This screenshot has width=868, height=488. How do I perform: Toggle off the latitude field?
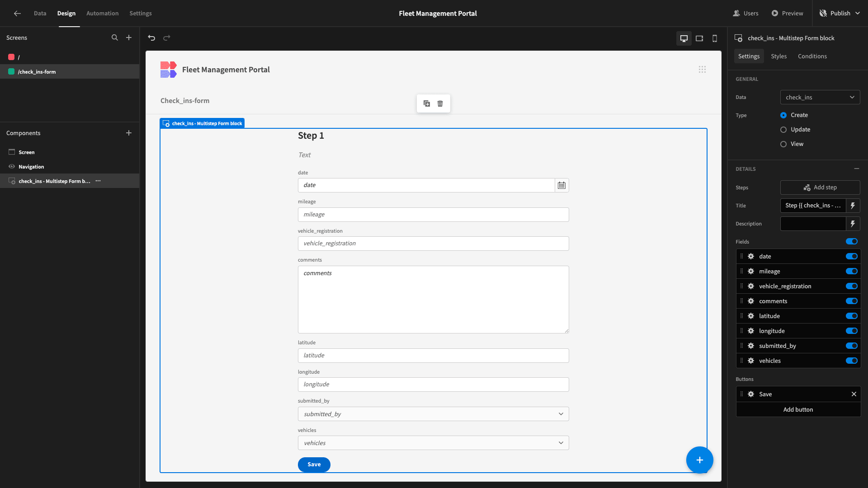click(x=852, y=316)
